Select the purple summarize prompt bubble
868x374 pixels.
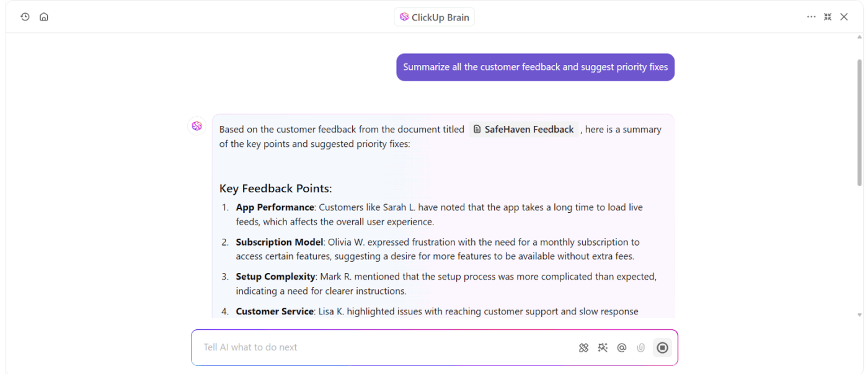click(x=535, y=67)
